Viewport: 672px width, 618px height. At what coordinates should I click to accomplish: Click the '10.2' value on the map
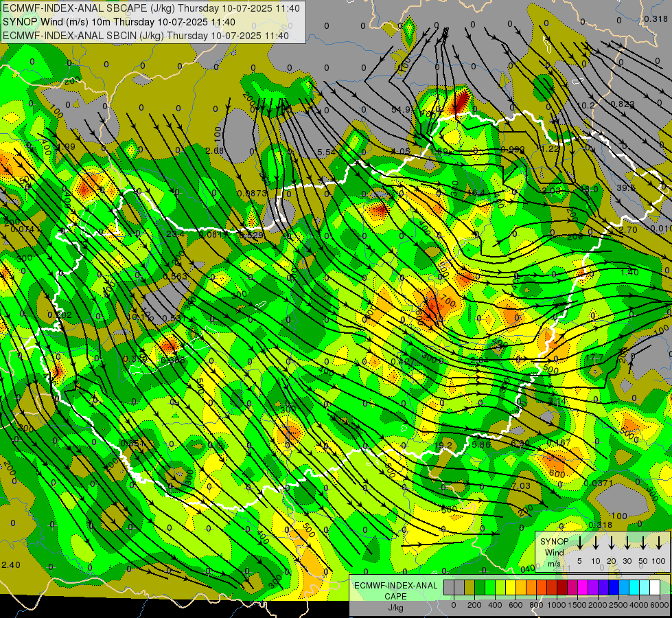click(586, 106)
